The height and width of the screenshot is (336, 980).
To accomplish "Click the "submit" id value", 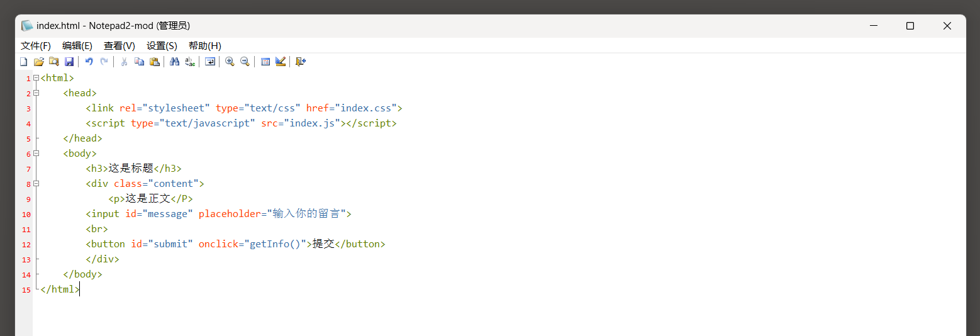I will pyautogui.click(x=170, y=244).
